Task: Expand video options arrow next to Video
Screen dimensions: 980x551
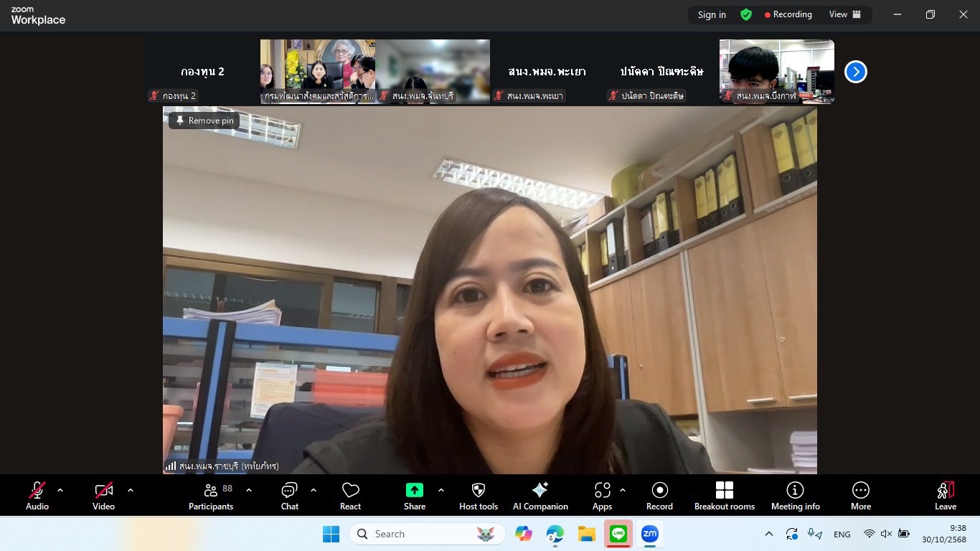Action: click(131, 490)
